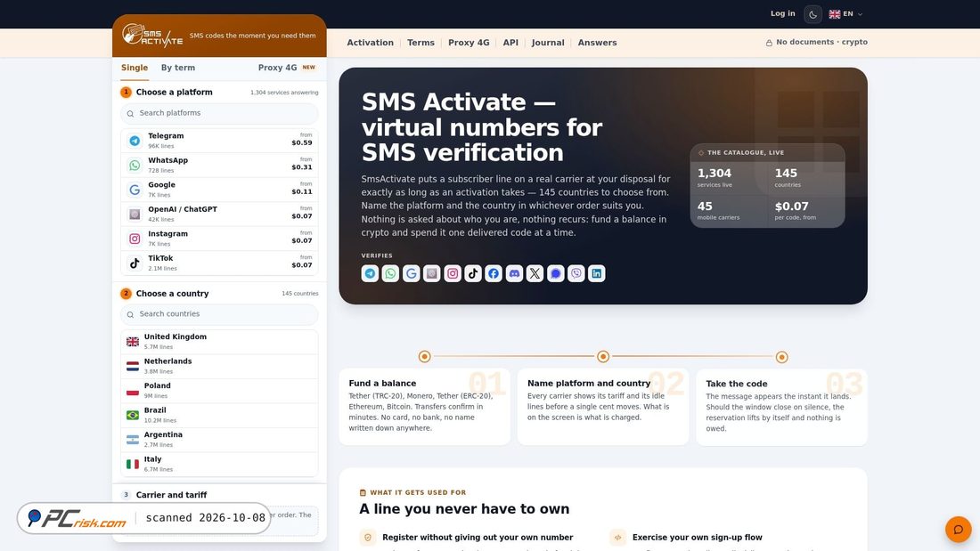The width and height of the screenshot is (980, 551).
Task: Click the Instagram icon under Verifies
Action: coord(453,273)
